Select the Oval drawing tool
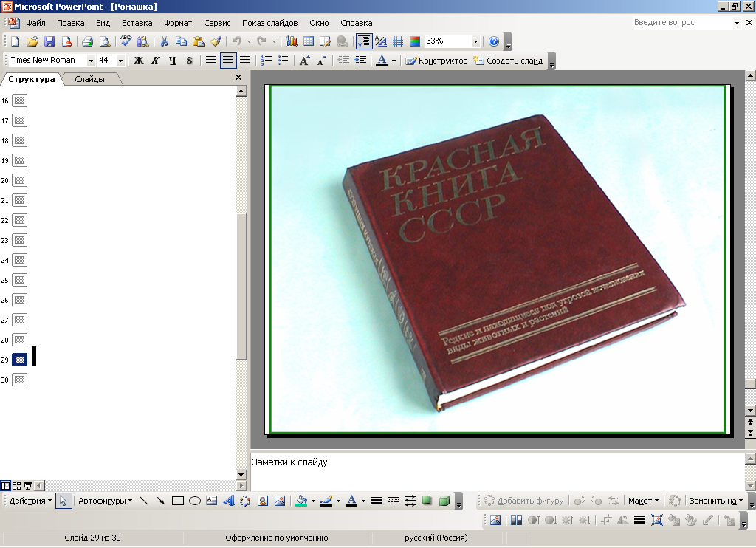This screenshot has width=756, height=548. pyautogui.click(x=195, y=501)
